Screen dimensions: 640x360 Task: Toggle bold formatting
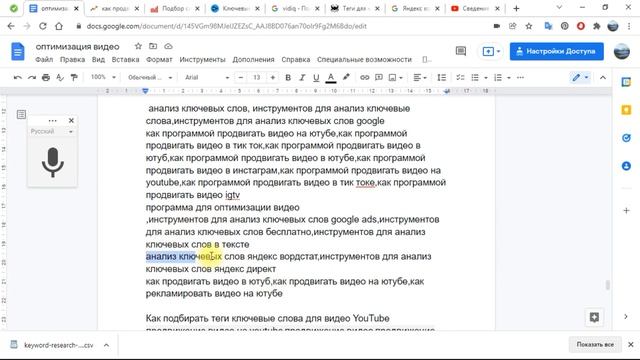(288, 78)
